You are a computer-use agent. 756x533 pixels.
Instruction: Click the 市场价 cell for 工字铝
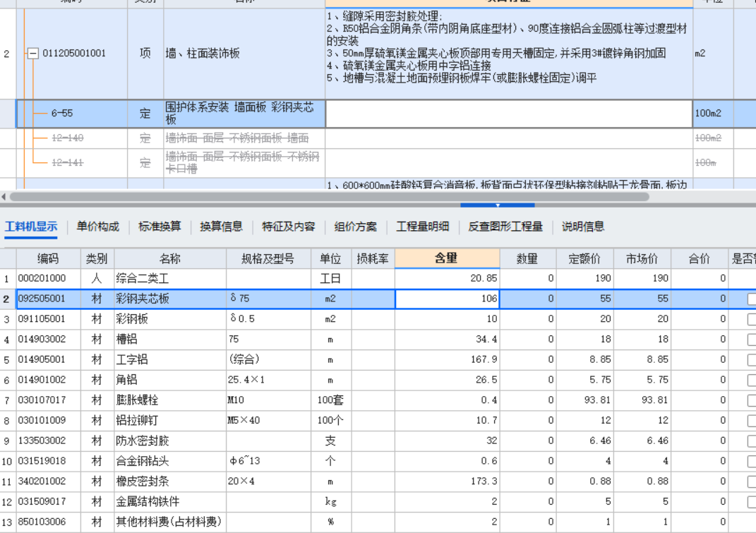(x=642, y=359)
